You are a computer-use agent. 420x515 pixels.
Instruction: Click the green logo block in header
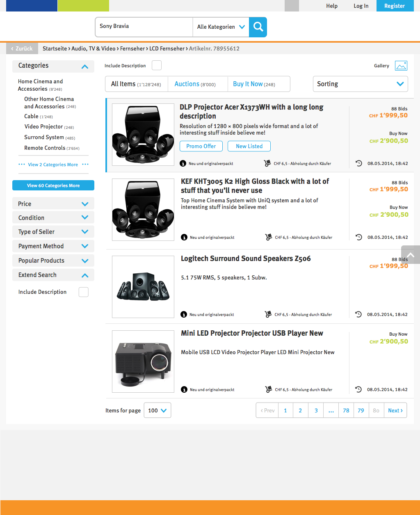(x=83, y=6)
